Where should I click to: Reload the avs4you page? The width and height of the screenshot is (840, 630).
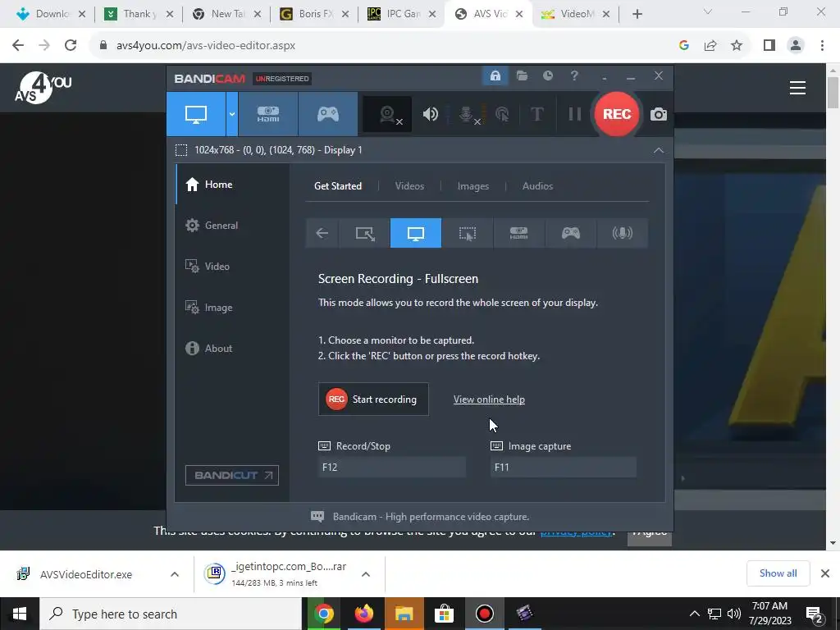(71, 46)
